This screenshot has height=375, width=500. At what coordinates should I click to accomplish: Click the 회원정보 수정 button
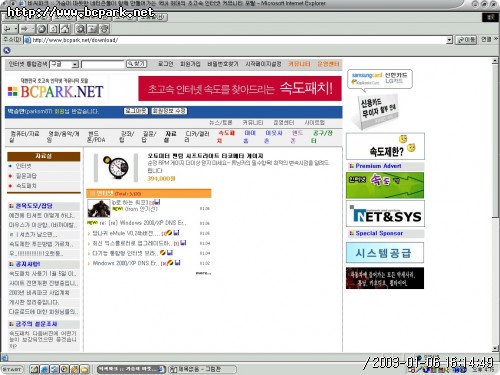169,111
